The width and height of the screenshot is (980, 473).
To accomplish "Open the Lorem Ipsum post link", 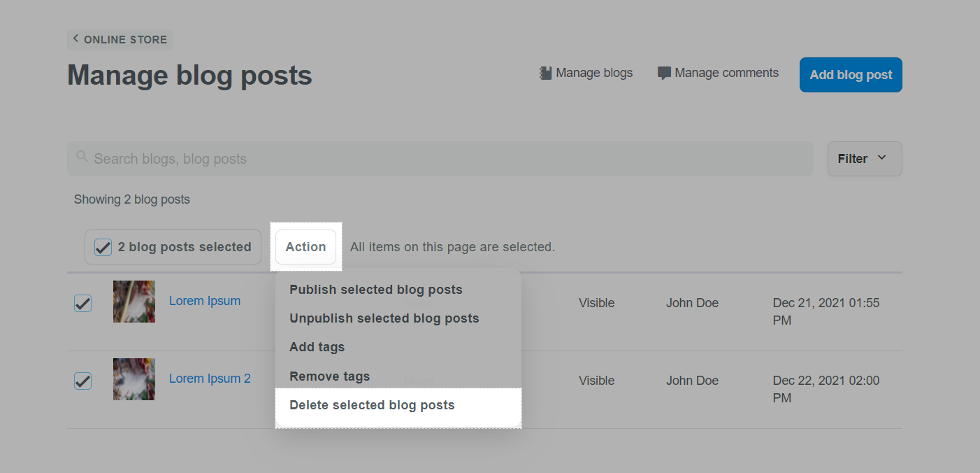I will click(x=205, y=301).
